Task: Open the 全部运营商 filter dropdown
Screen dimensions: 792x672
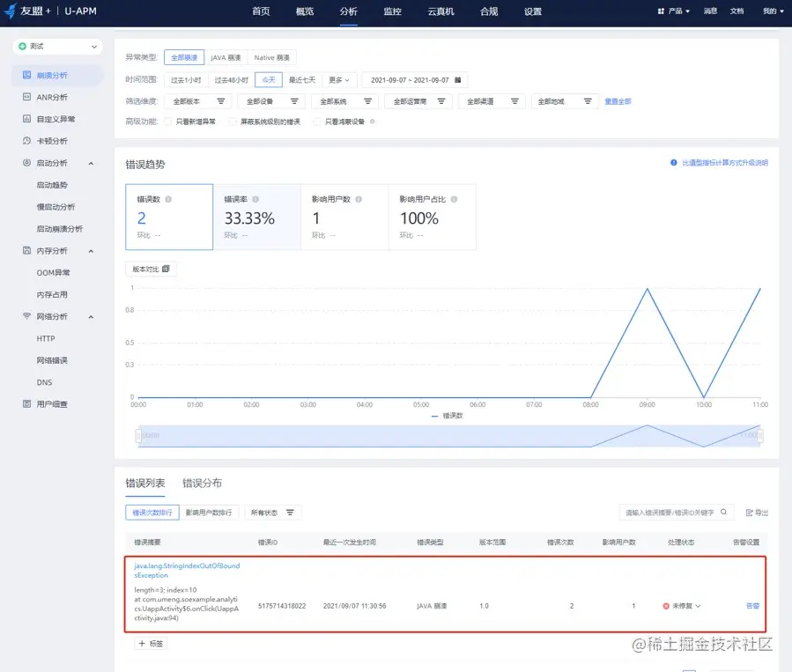Action: (x=418, y=101)
